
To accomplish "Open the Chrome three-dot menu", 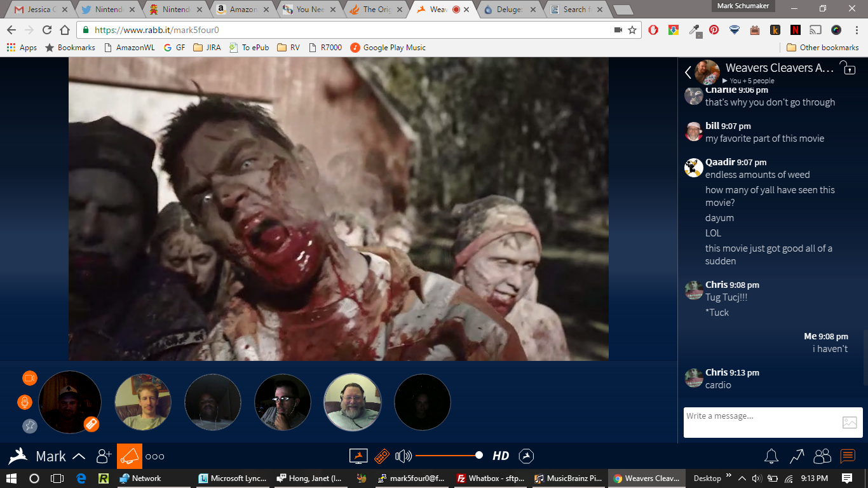I will coord(856,30).
